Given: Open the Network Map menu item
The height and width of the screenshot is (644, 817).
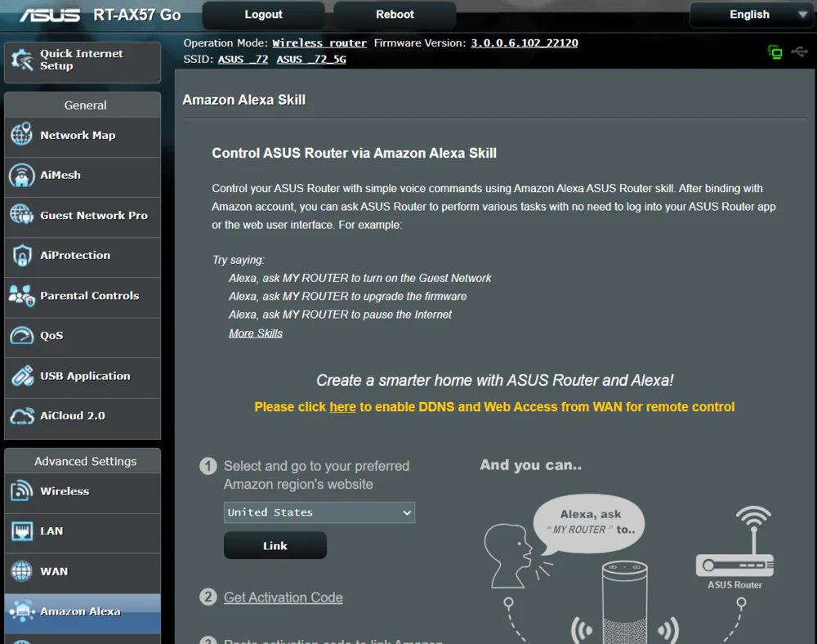Looking at the screenshot, I should 83,135.
